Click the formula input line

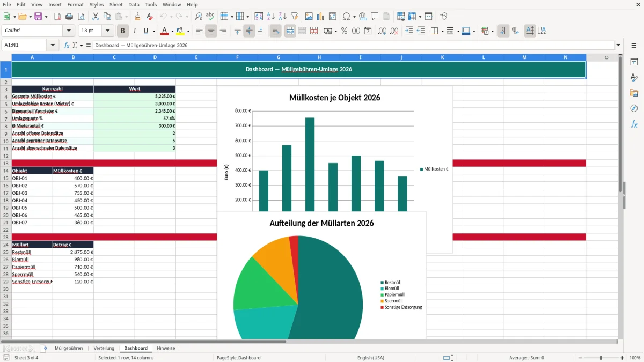coord(354,45)
